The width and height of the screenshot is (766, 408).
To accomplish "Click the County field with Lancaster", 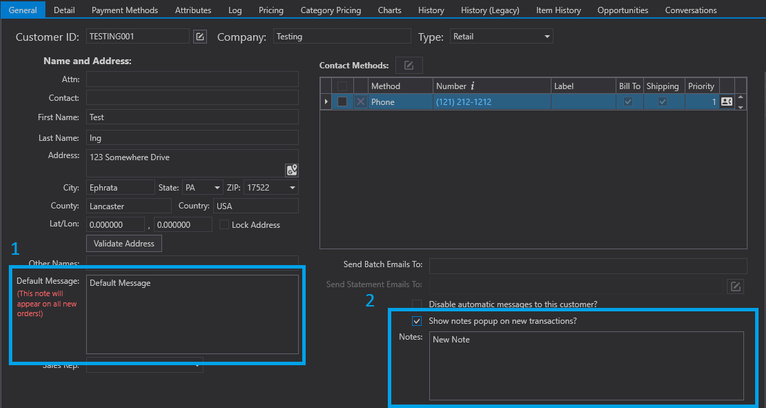I will pos(129,206).
